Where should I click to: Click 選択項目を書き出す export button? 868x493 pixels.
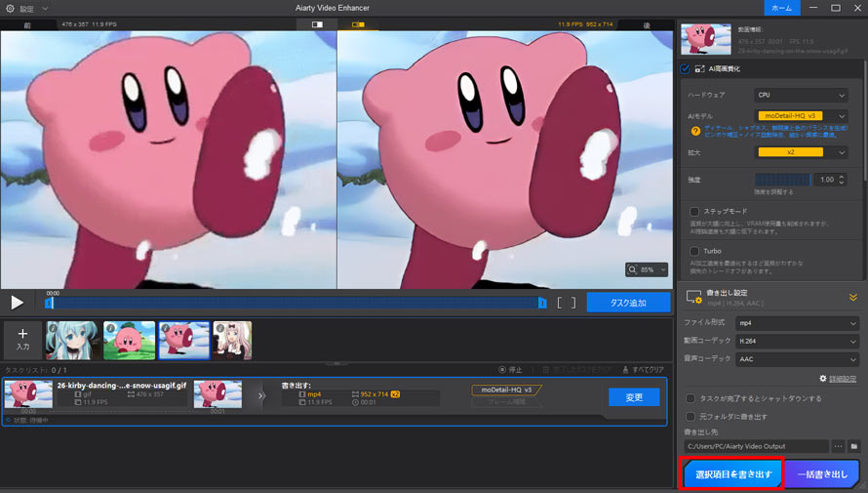[733, 474]
